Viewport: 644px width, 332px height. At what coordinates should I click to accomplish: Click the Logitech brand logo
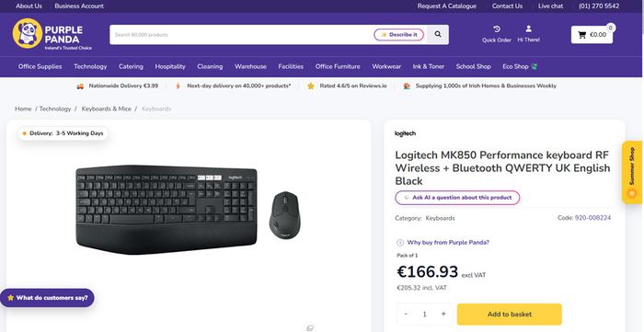(x=405, y=133)
